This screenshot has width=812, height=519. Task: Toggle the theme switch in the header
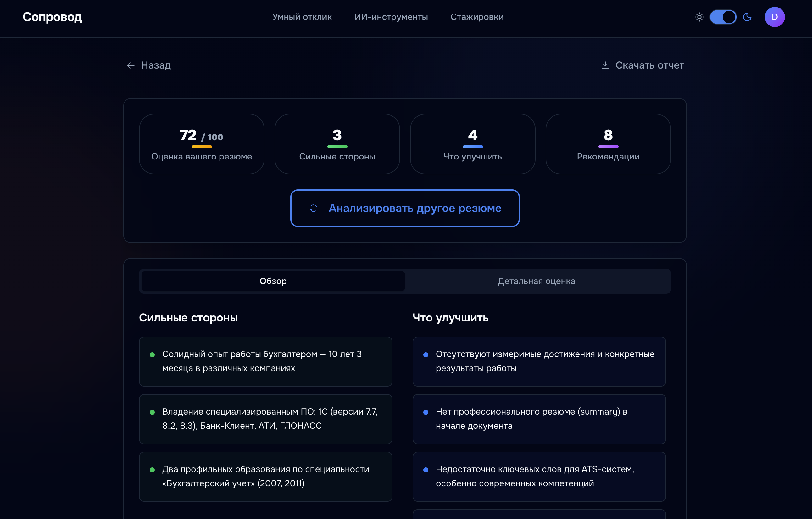(723, 17)
